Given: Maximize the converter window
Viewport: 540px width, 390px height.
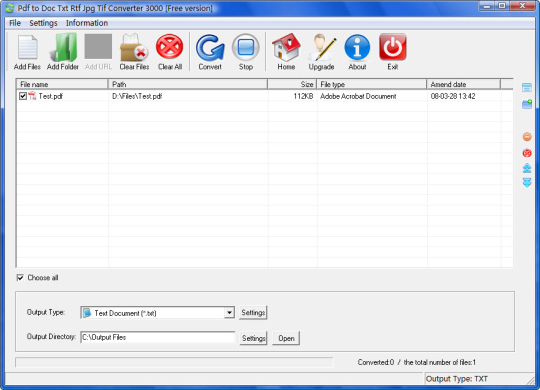Looking at the screenshot, I should coord(502,6).
